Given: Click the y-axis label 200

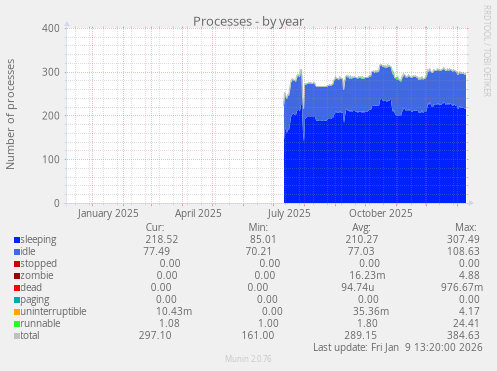Looking at the screenshot, I should [x=51, y=116].
